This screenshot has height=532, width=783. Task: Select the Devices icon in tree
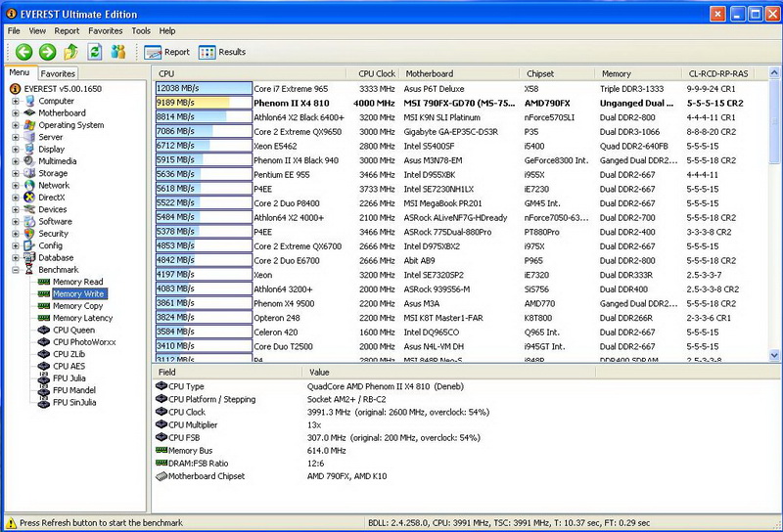[x=30, y=209]
